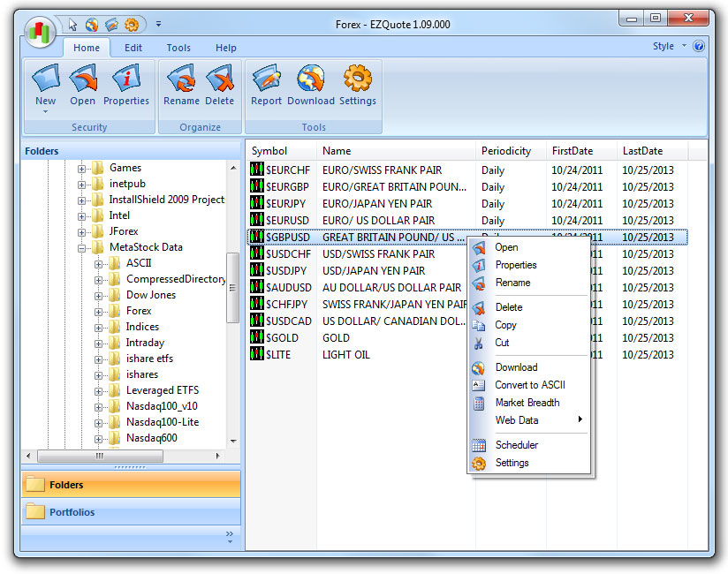Open the Report tool in the ribbon
The image size is (728, 574).
tap(266, 87)
